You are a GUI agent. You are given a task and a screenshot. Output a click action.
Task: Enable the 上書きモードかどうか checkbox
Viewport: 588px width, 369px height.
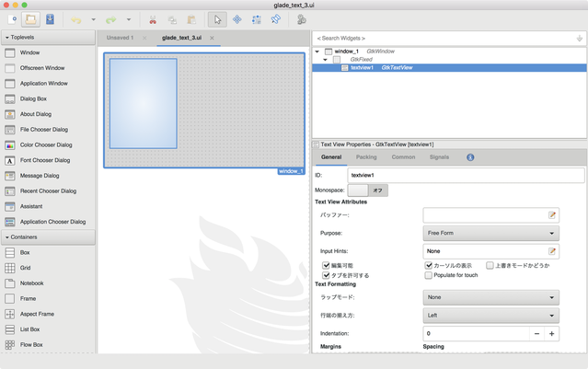[x=490, y=266]
